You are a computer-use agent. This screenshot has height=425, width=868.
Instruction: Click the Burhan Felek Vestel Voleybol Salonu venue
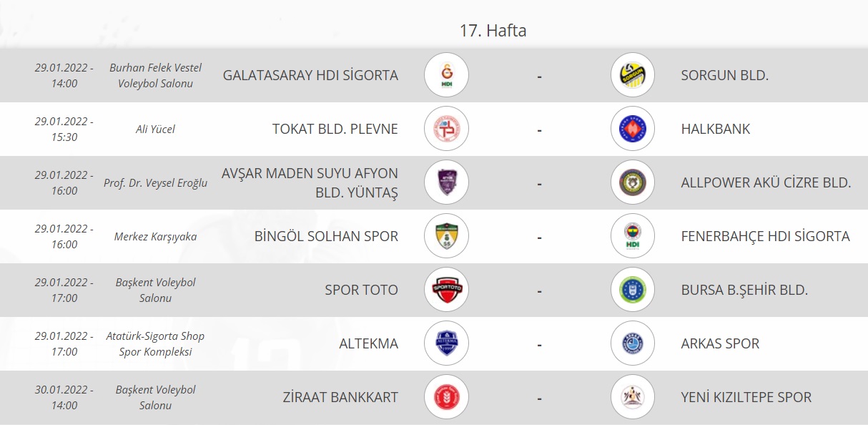click(x=155, y=75)
